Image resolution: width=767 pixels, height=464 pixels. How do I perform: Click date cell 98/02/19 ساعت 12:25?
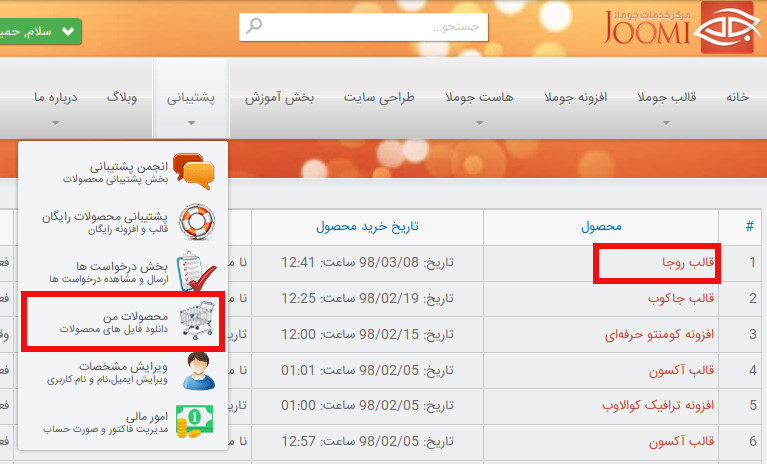click(367, 298)
